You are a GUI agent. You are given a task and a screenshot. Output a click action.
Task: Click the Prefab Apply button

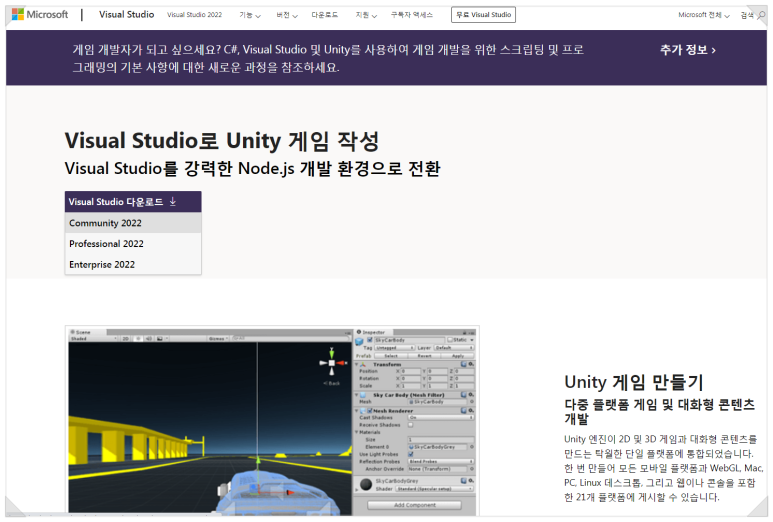point(457,356)
